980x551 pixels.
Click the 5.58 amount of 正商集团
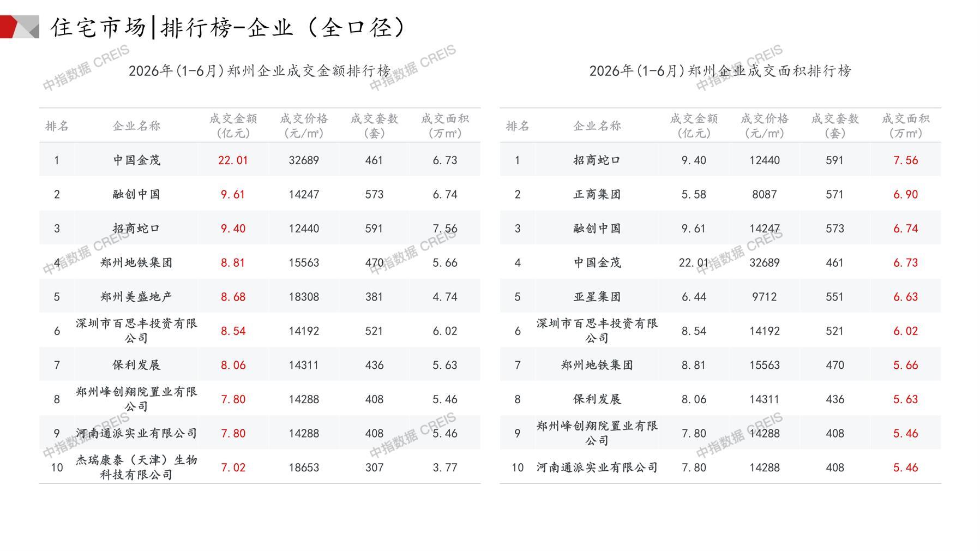[x=694, y=194]
